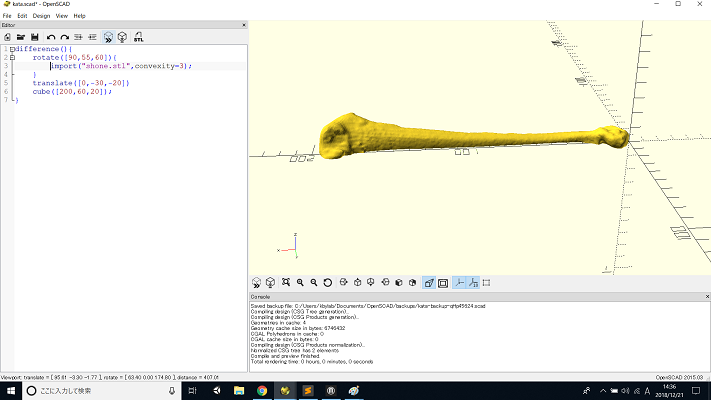Open a file via editor toolbar folder icon
Image resolution: width=711 pixels, height=400 pixels.
21,37
